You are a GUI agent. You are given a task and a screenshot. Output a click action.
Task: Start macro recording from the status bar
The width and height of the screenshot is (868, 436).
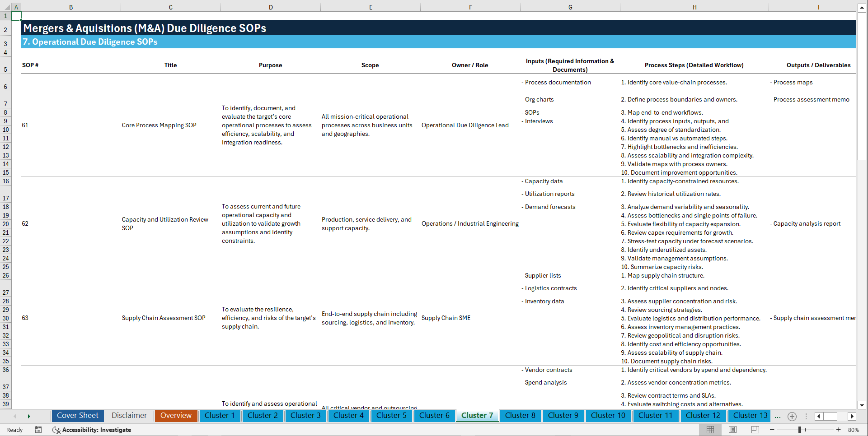tap(38, 430)
